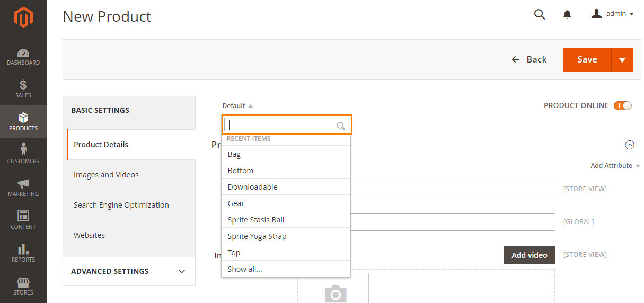Click the Back link
This screenshot has width=644, height=303.
click(529, 59)
